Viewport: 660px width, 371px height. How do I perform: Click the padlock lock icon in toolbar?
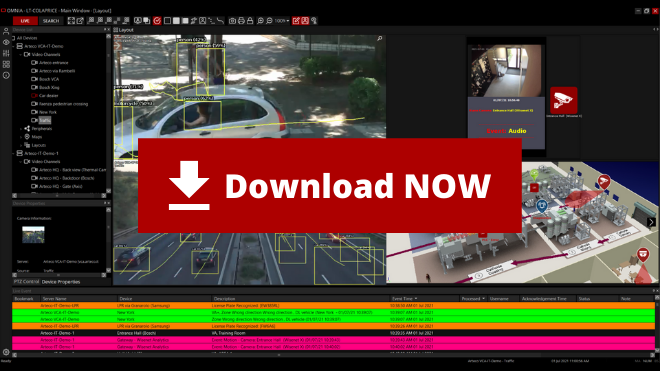(250, 21)
